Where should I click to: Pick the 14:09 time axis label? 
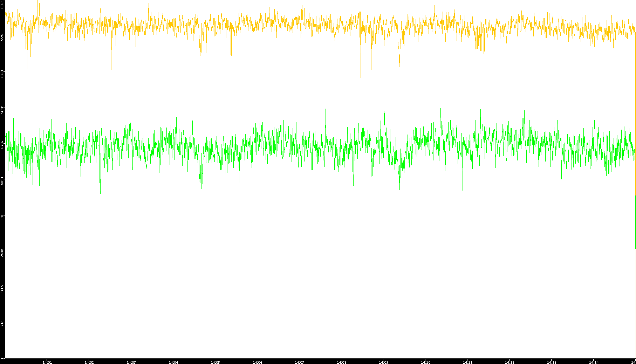click(383, 362)
